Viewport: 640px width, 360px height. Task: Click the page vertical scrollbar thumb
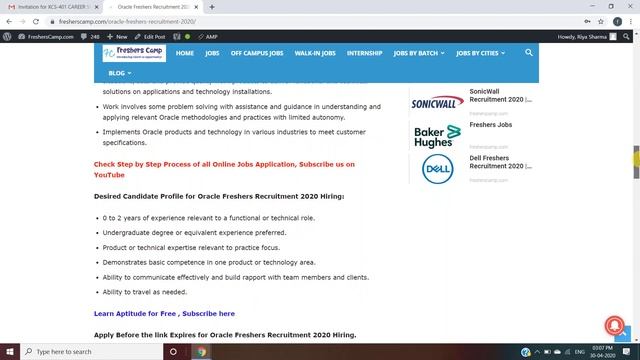tap(636, 162)
